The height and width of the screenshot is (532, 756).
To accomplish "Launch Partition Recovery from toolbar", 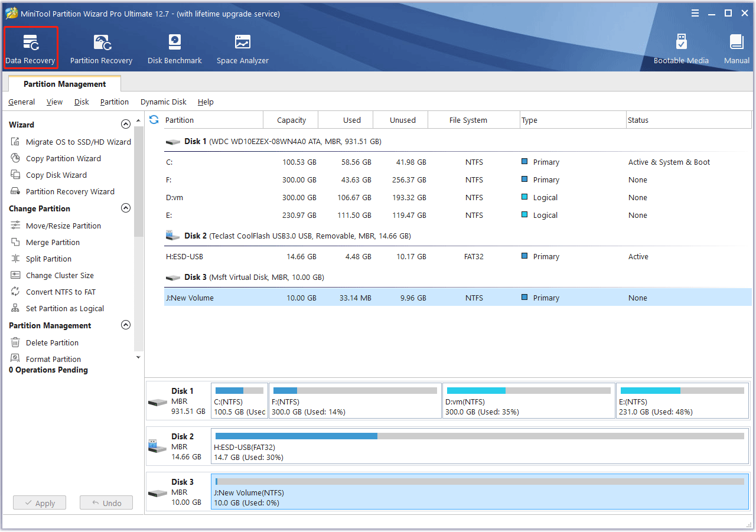I will coord(101,49).
